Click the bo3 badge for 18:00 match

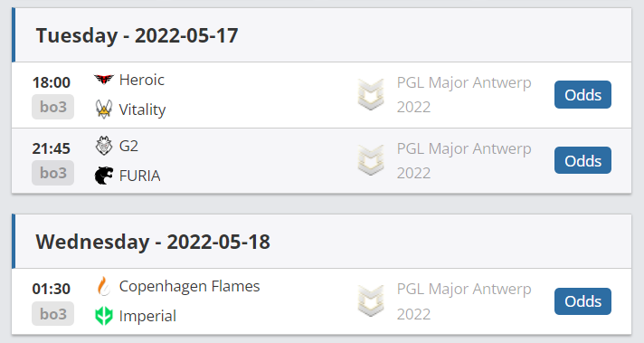[53, 107]
